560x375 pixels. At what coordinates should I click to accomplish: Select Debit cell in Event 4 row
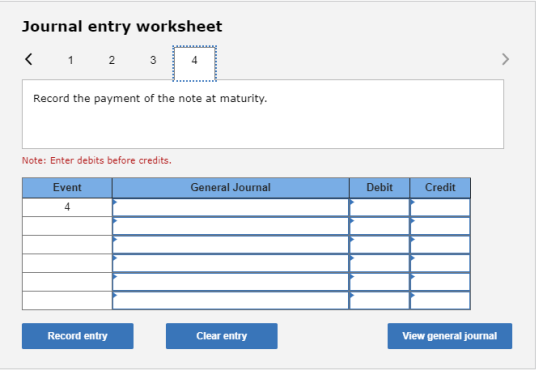pos(379,207)
